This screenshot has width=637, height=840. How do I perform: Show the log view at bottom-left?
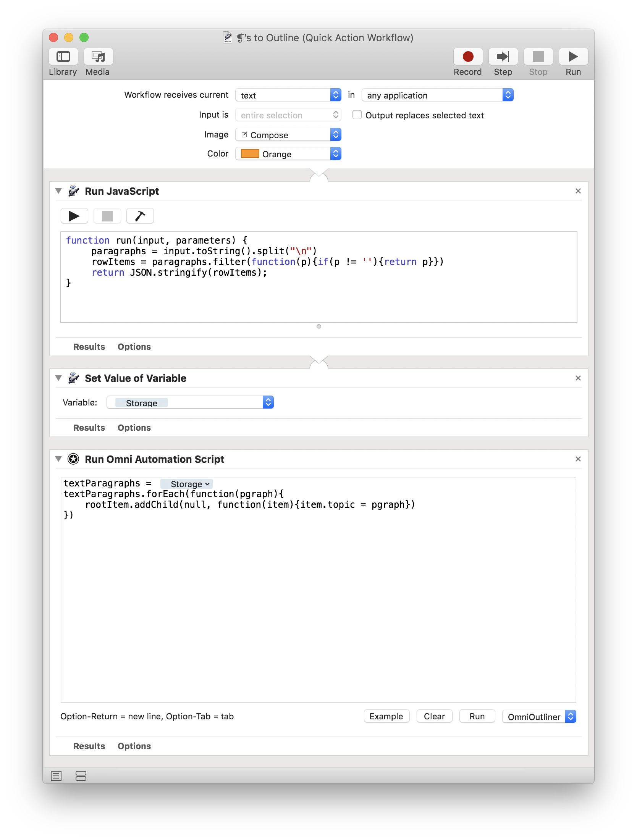coord(56,776)
